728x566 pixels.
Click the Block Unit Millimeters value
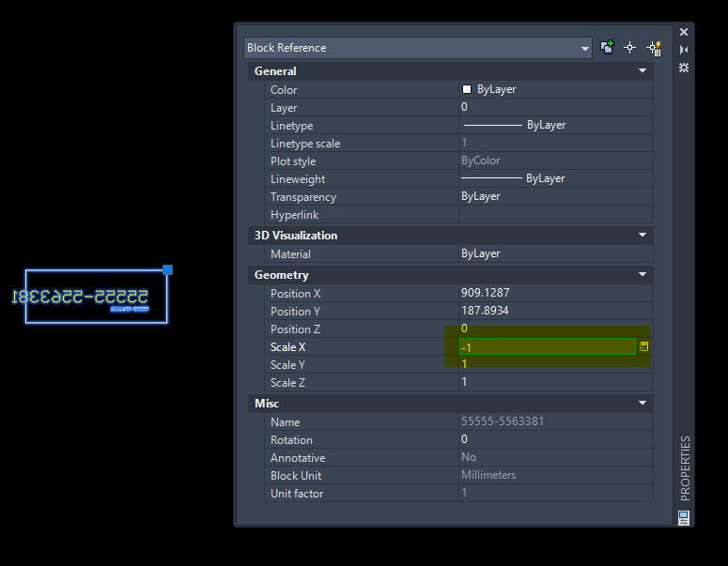tap(556, 475)
